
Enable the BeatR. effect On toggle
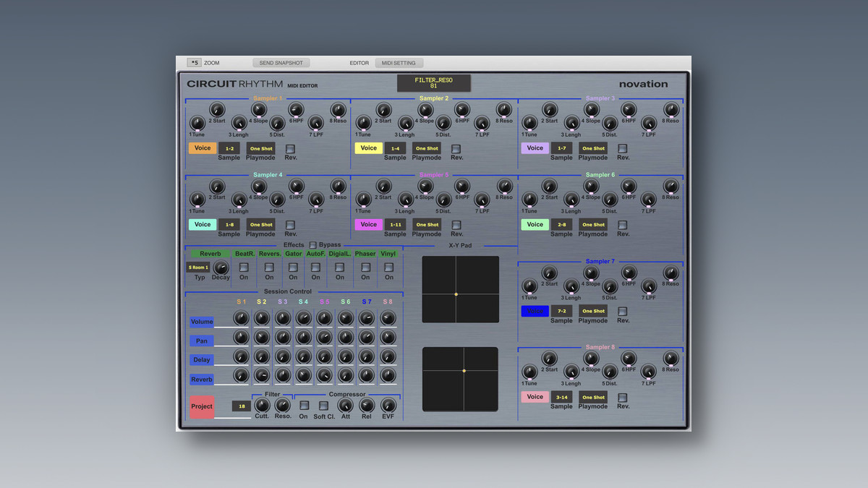tap(244, 267)
